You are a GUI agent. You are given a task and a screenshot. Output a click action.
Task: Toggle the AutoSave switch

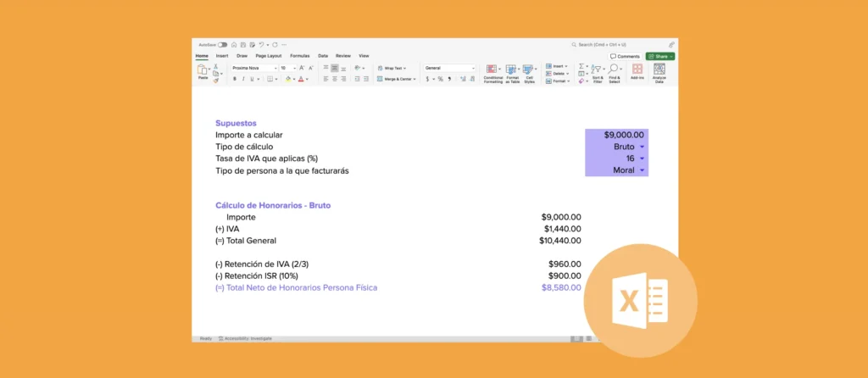click(x=222, y=44)
